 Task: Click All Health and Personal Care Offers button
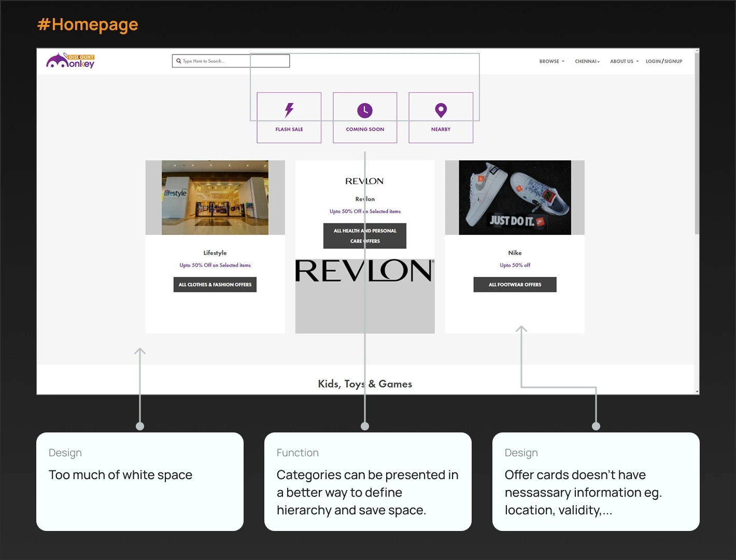365,236
